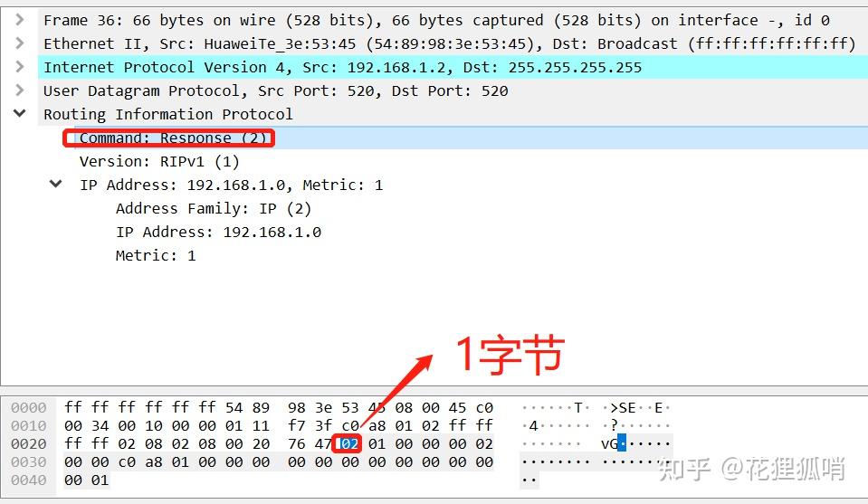
Task: Click hex byte 89 in row 0000
Action: tap(261, 408)
